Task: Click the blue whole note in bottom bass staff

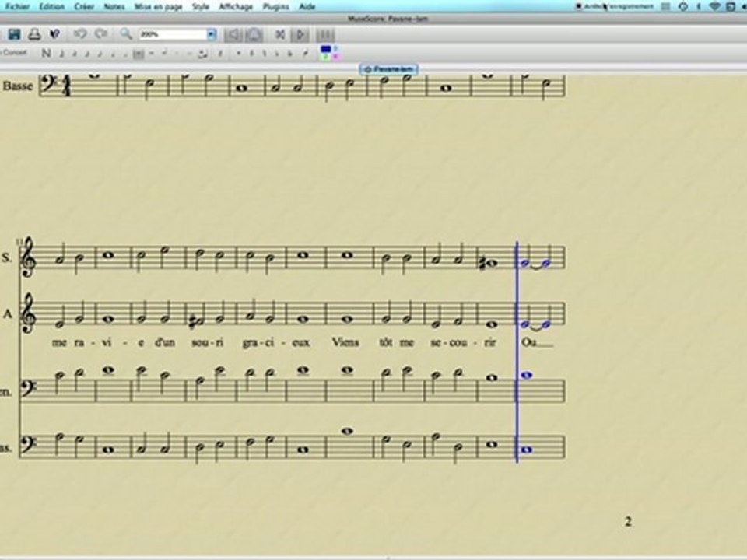Action: 527,450
